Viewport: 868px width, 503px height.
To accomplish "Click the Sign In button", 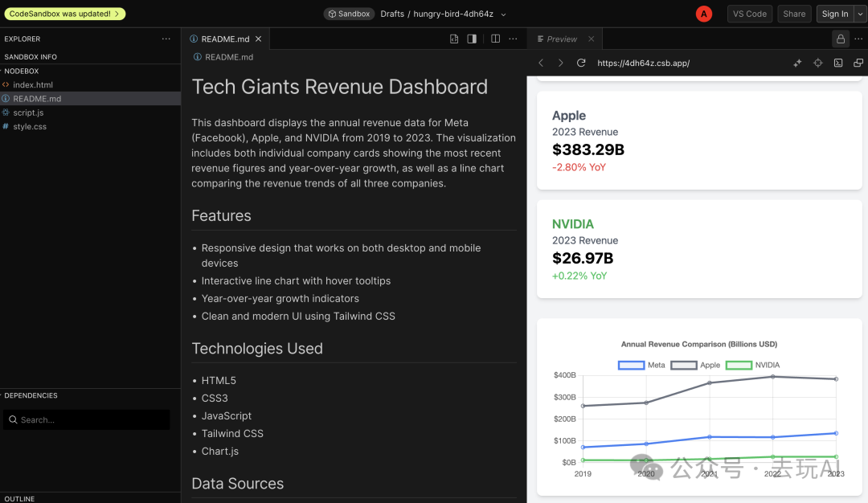I will point(834,14).
